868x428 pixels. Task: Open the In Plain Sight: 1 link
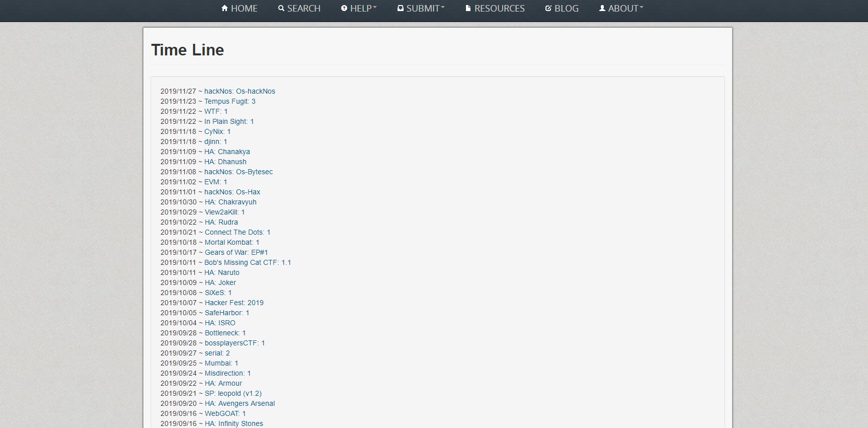pyautogui.click(x=229, y=121)
